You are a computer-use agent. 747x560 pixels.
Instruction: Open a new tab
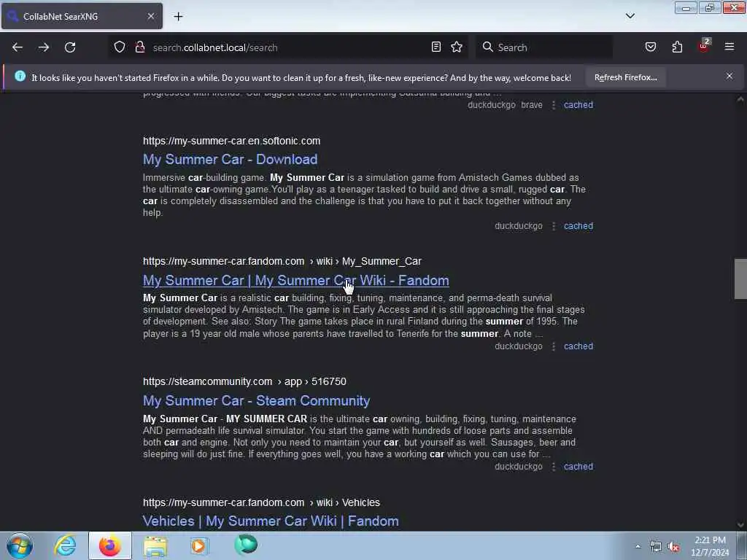[x=178, y=17]
